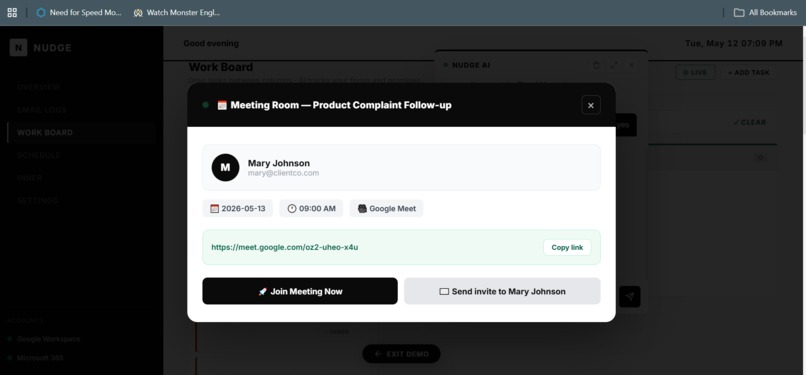Toggle the Live indicator button

695,72
